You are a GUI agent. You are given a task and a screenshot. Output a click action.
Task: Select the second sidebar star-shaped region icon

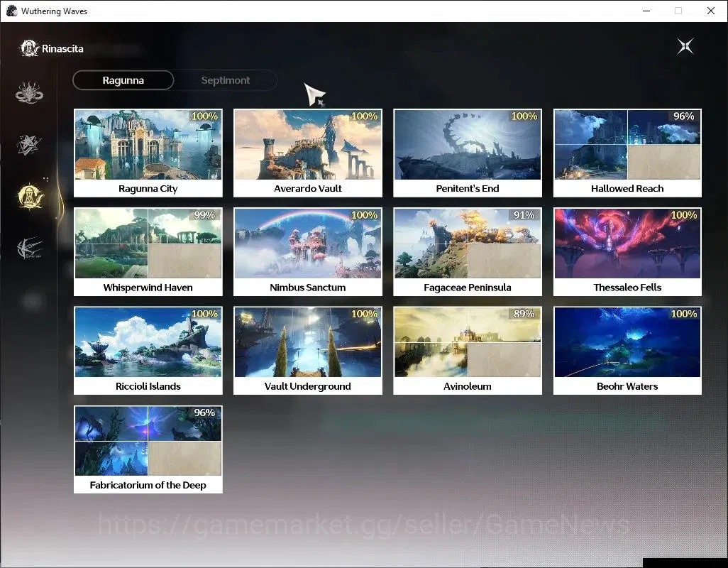point(29,144)
